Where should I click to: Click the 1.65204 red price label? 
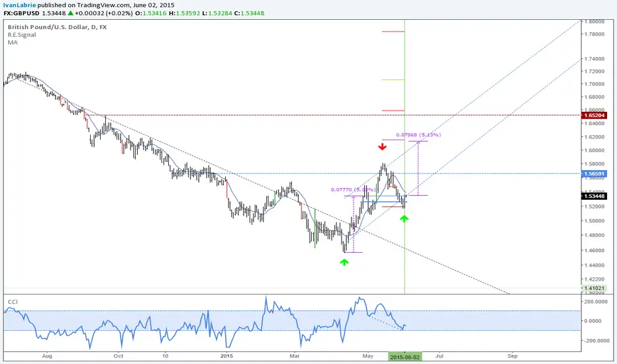click(594, 115)
